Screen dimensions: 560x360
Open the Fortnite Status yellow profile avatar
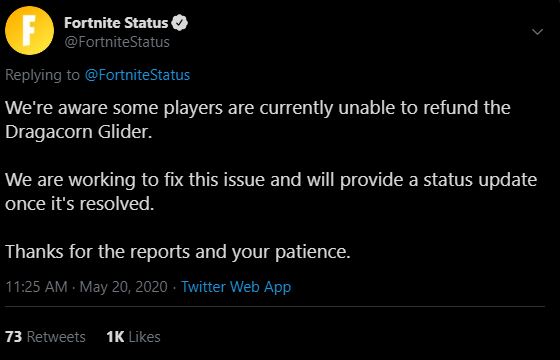(x=30, y=31)
